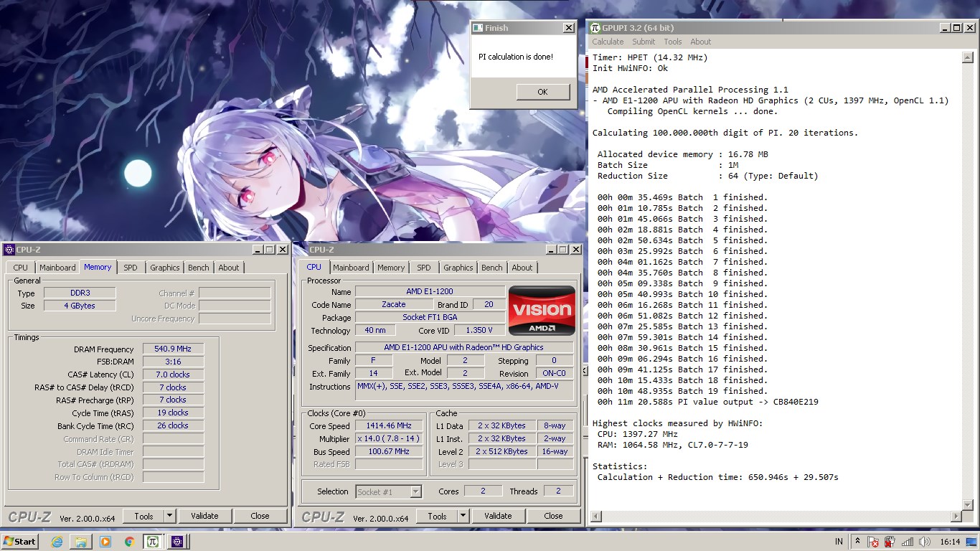Open Mainboard tab in right CPU-Z window
The width and height of the screenshot is (980, 551).
[352, 268]
